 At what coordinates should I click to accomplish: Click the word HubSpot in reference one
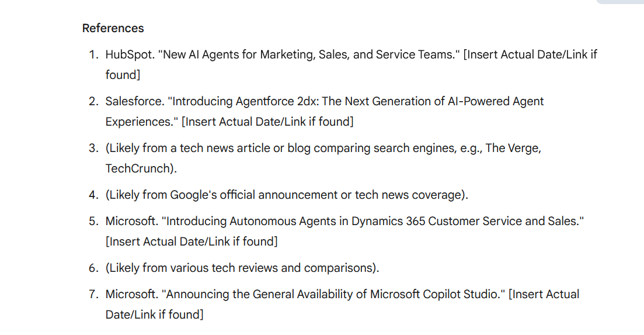(x=130, y=55)
